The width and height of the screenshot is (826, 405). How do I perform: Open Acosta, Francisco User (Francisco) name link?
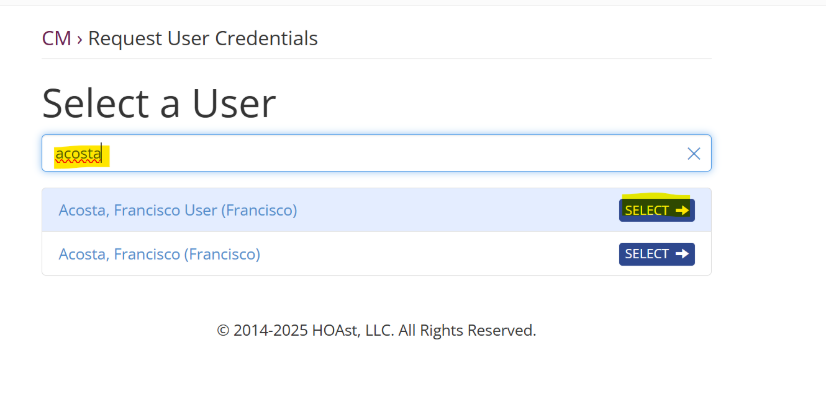[177, 210]
